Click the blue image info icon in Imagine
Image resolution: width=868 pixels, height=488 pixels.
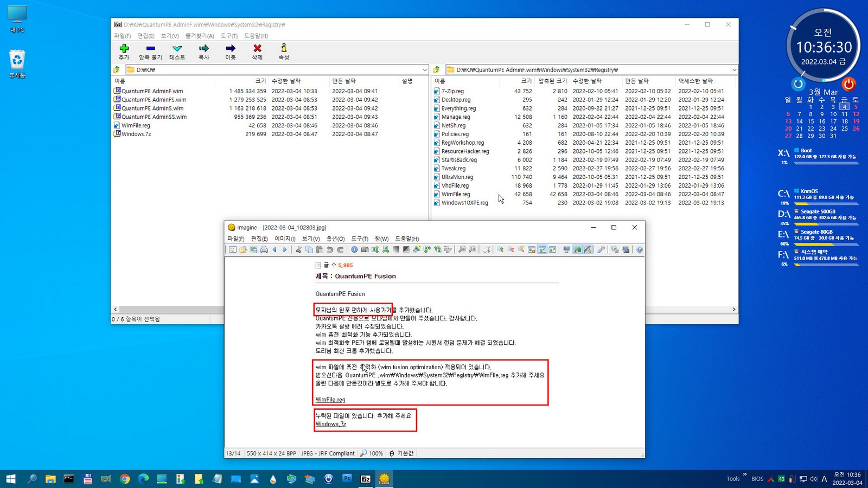point(354,249)
